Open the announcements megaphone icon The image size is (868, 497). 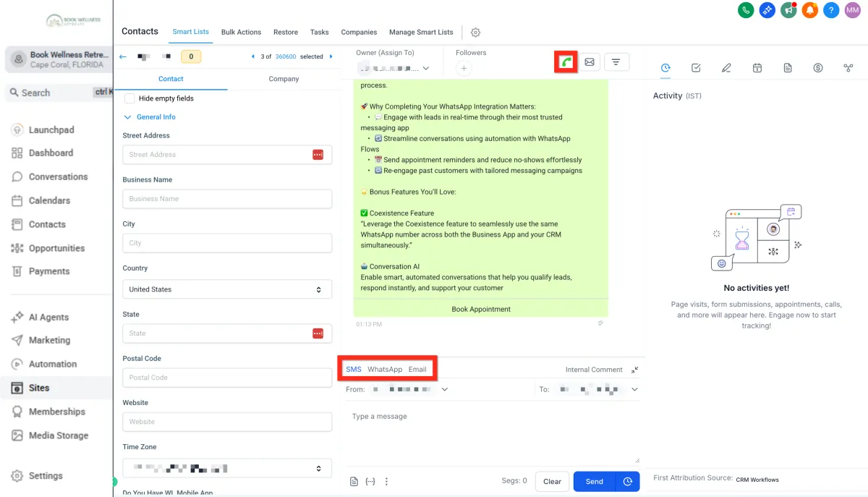(x=789, y=10)
